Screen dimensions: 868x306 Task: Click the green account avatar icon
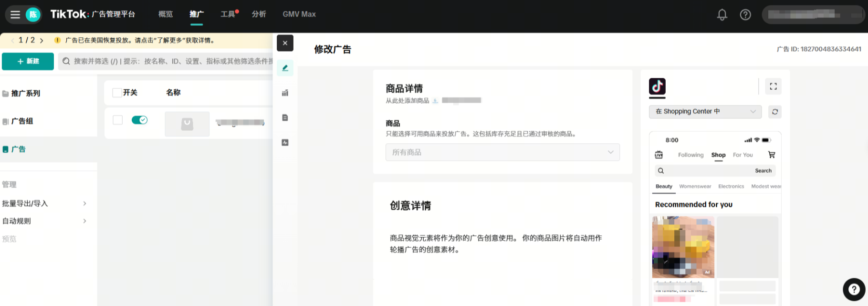pyautogui.click(x=33, y=14)
